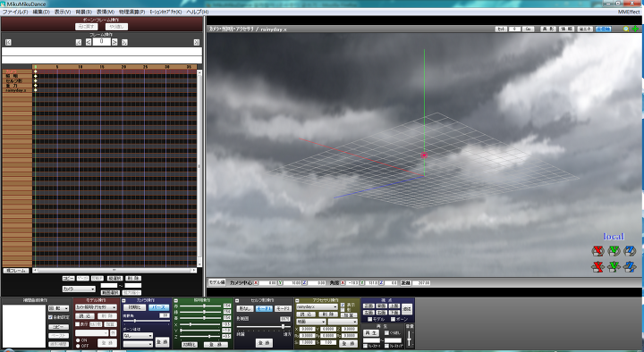Open the View menu
This screenshot has height=352, width=644.
[x=63, y=12]
